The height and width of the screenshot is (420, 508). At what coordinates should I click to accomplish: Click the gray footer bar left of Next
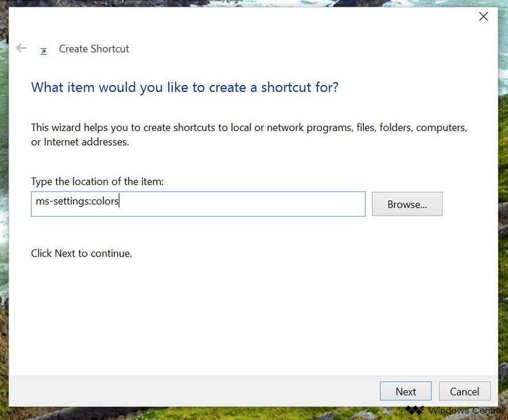[184, 392]
